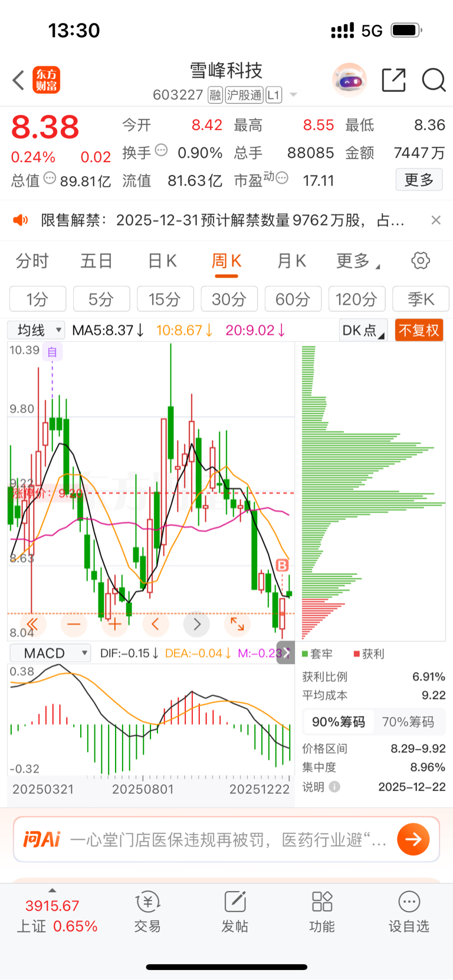Tap the 市盈 info bubble icon

click(282, 178)
